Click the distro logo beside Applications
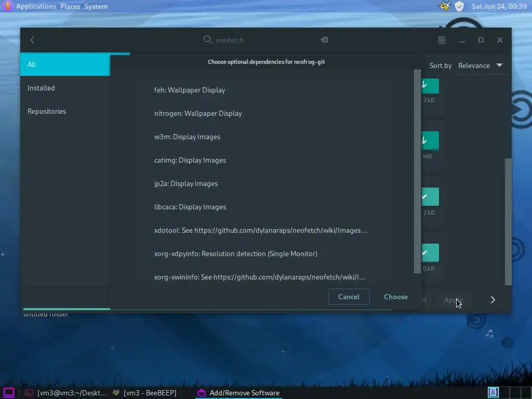The width and height of the screenshot is (532, 399). click(7, 6)
